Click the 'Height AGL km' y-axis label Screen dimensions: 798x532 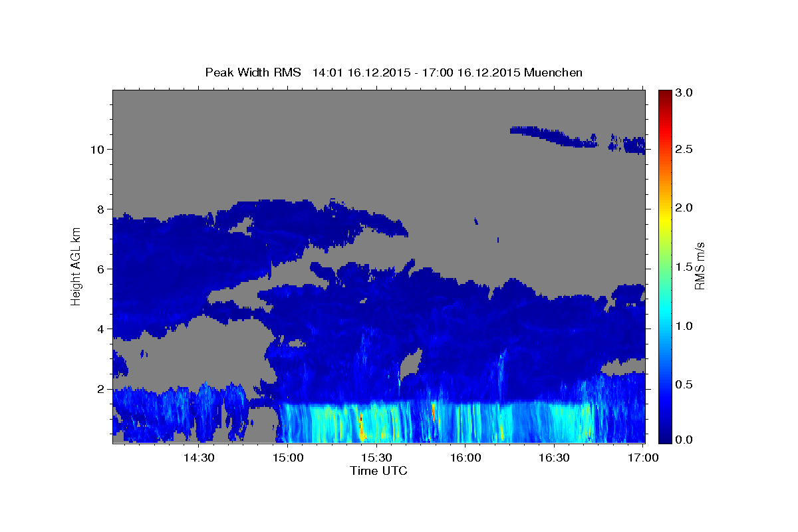pos(76,266)
